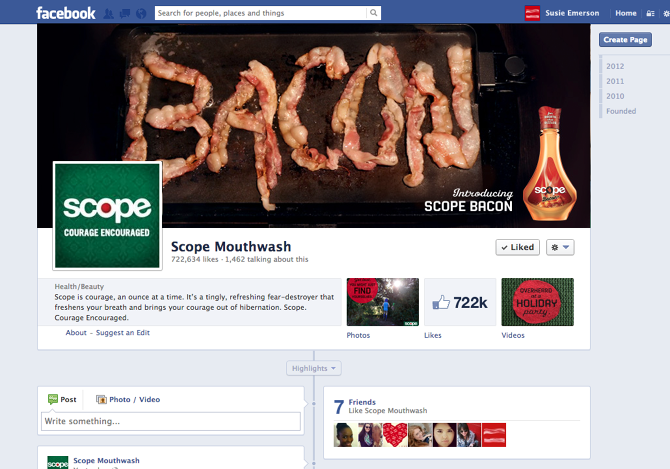Open the second friend's profile photo

click(370, 435)
